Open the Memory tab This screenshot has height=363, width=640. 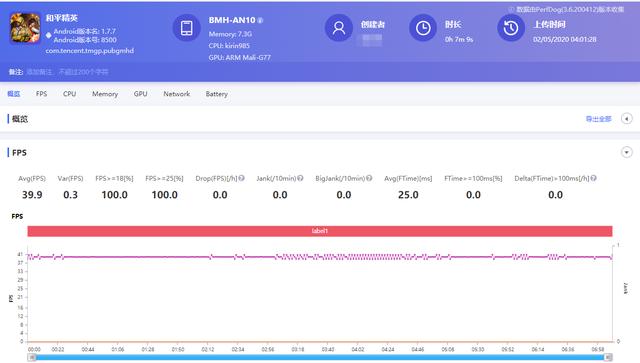click(x=105, y=94)
